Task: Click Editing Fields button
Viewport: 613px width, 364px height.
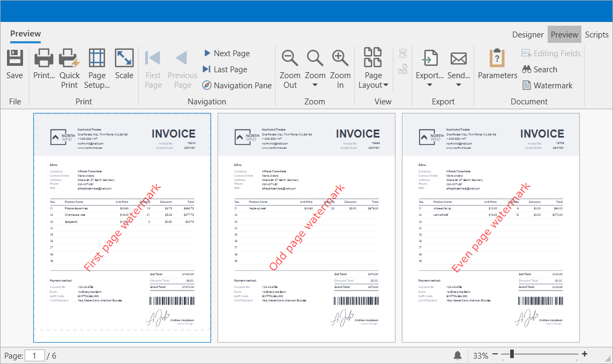Action: tap(551, 53)
